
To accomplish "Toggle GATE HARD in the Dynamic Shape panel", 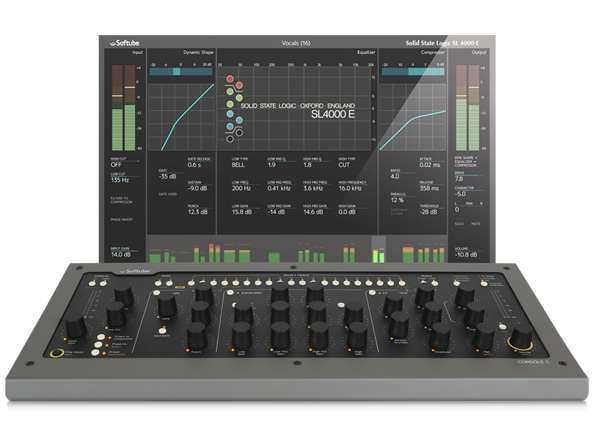I will click(x=168, y=194).
